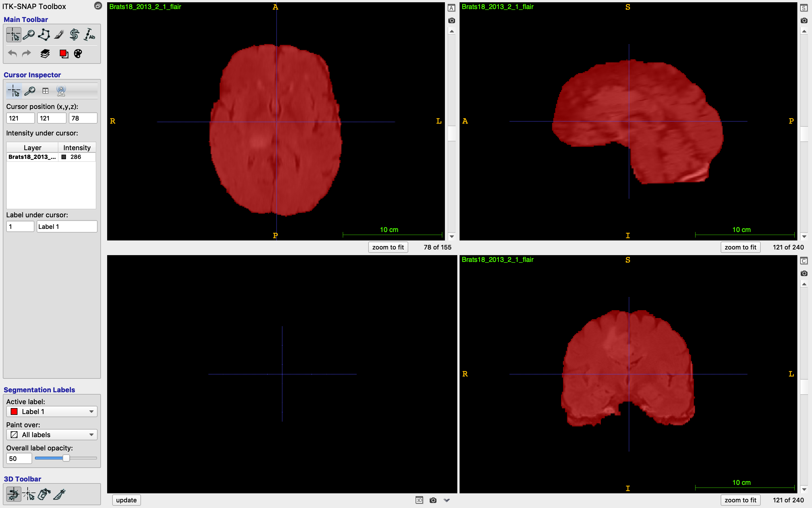Image resolution: width=812 pixels, height=508 pixels.
Task: Click the Undo arrow
Action: pyautogui.click(x=12, y=53)
